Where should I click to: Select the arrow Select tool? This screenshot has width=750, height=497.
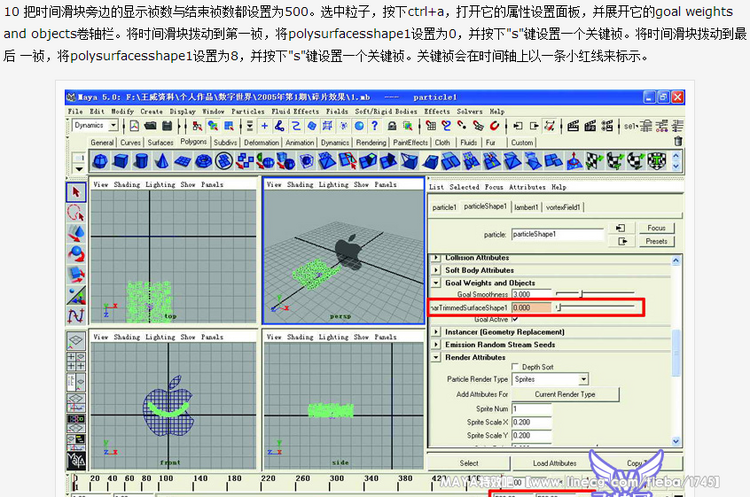pos(76,192)
